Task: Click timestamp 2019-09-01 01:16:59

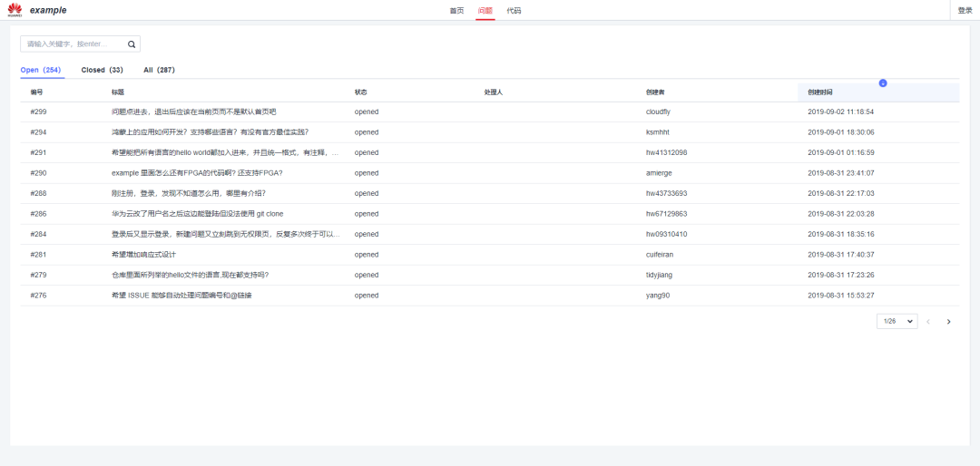Action: pos(840,152)
